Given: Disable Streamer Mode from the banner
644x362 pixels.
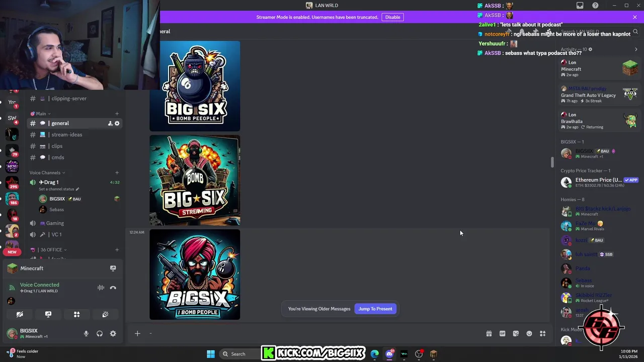Looking at the screenshot, I should [392, 17].
